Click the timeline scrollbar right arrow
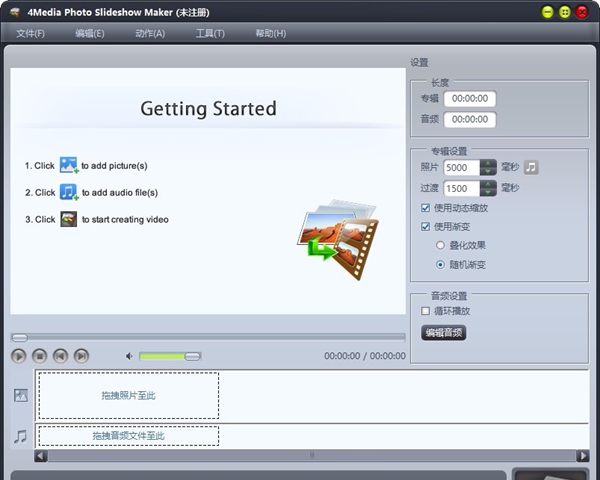The height and width of the screenshot is (480, 600). (583, 456)
